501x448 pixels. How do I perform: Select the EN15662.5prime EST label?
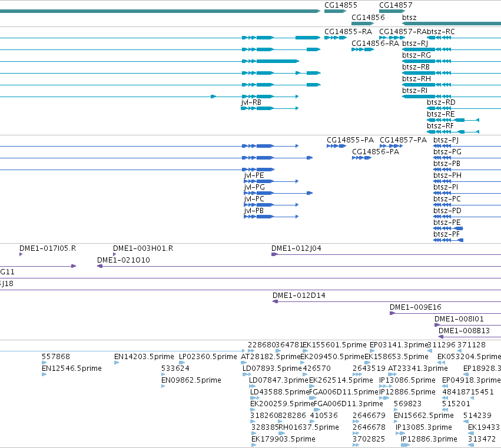coord(424,416)
